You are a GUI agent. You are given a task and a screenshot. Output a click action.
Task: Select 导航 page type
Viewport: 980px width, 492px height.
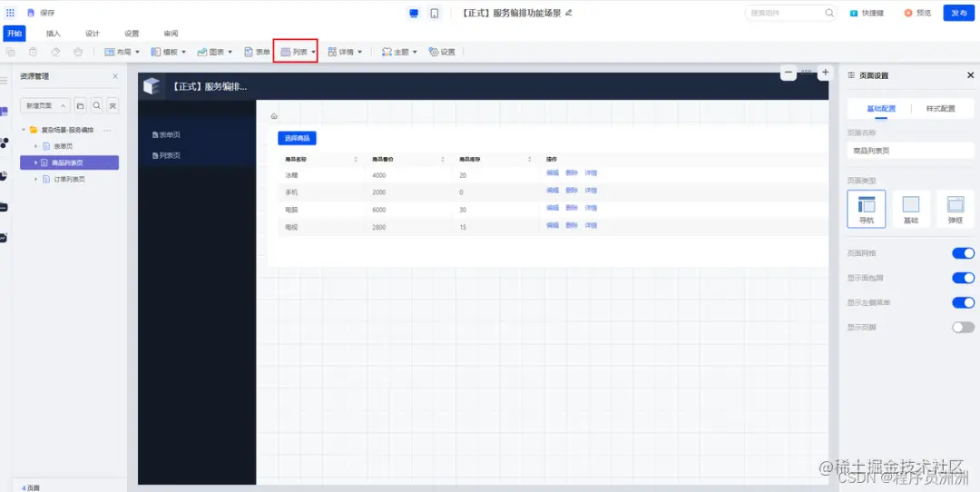pos(867,209)
